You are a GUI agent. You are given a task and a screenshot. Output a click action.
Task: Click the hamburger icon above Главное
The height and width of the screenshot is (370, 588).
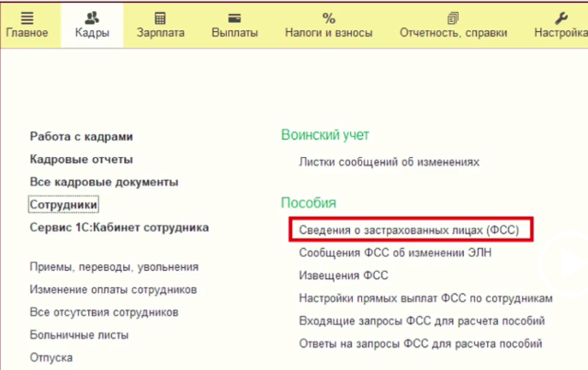click(x=27, y=17)
